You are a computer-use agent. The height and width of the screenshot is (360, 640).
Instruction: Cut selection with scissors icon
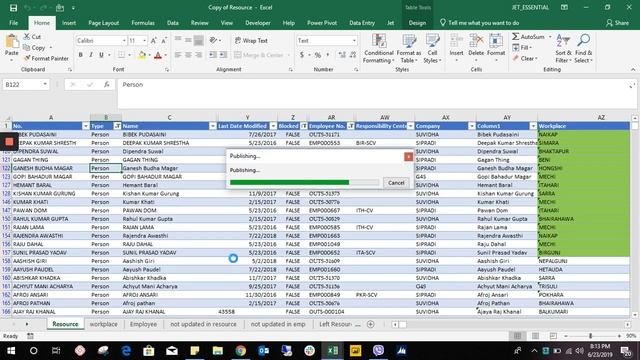pyautogui.click(x=32, y=37)
